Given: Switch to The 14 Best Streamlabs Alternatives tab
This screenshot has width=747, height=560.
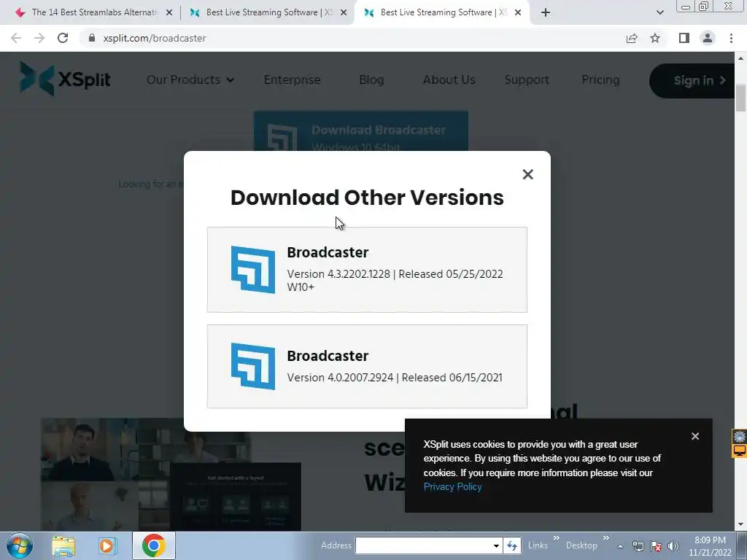Looking at the screenshot, I should [94, 12].
